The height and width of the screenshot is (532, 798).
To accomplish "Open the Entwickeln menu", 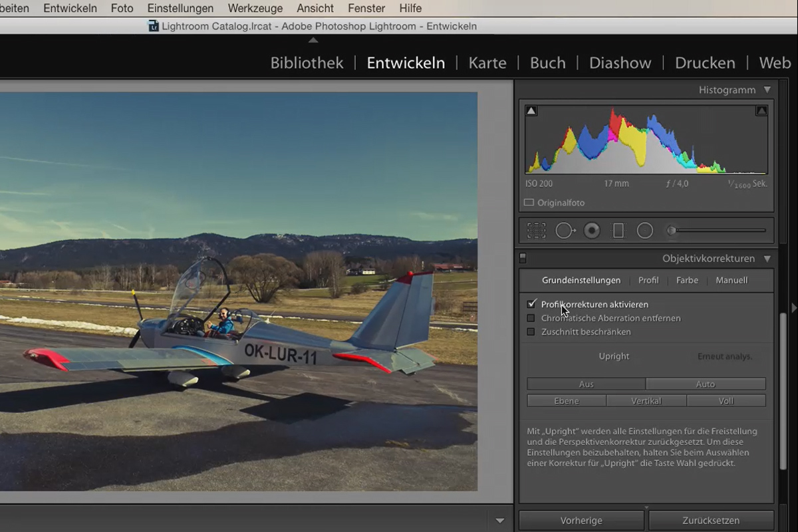I will click(x=70, y=9).
